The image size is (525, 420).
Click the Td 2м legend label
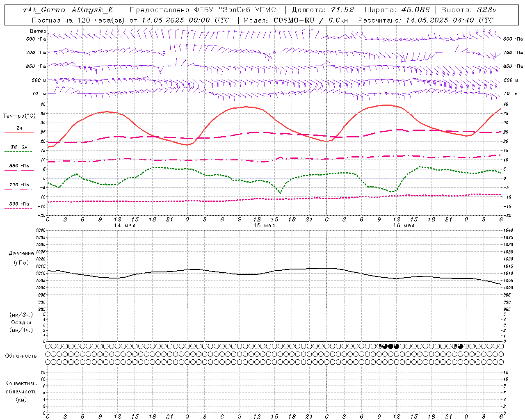(19, 147)
